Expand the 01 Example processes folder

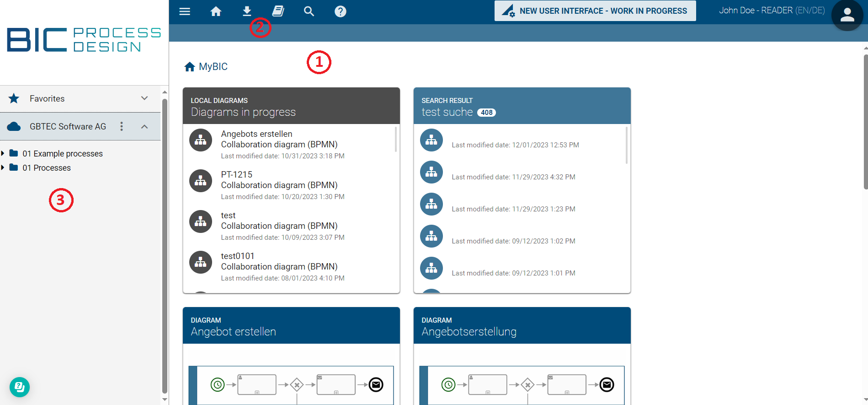(x=3, y=153)
